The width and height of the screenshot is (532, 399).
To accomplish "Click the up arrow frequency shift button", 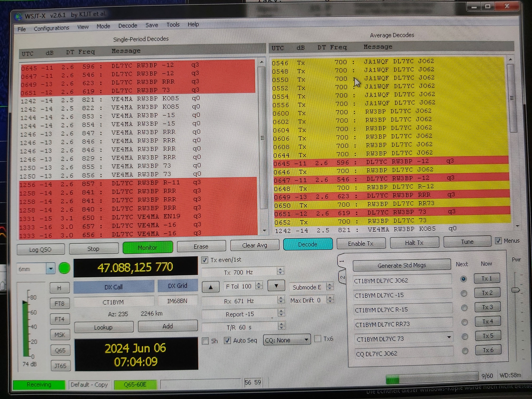I will click(211, 287).
